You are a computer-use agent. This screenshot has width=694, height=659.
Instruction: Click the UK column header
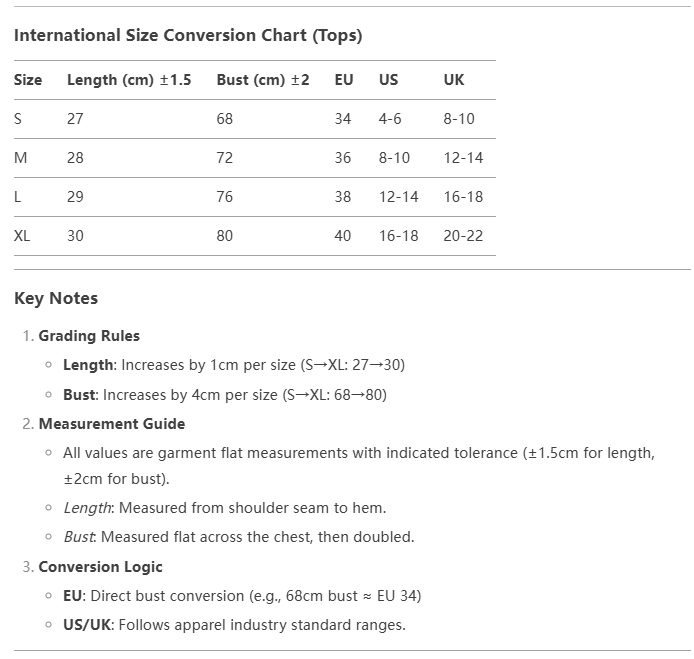click(x=454, y=80)
